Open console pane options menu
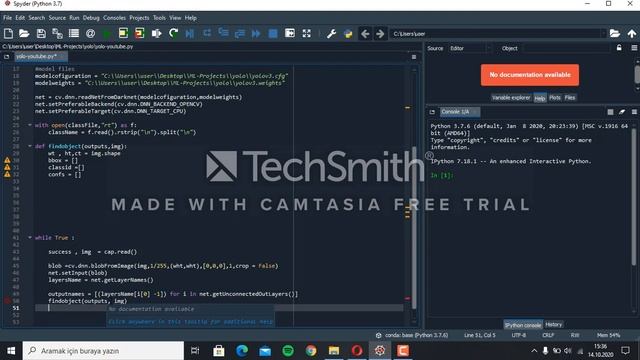The image size is (640, 360). (634, 112)
